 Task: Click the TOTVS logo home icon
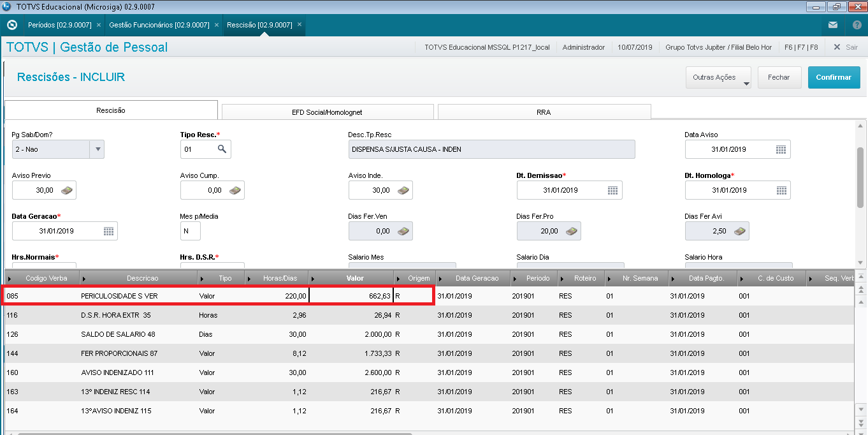coord(11,25)
